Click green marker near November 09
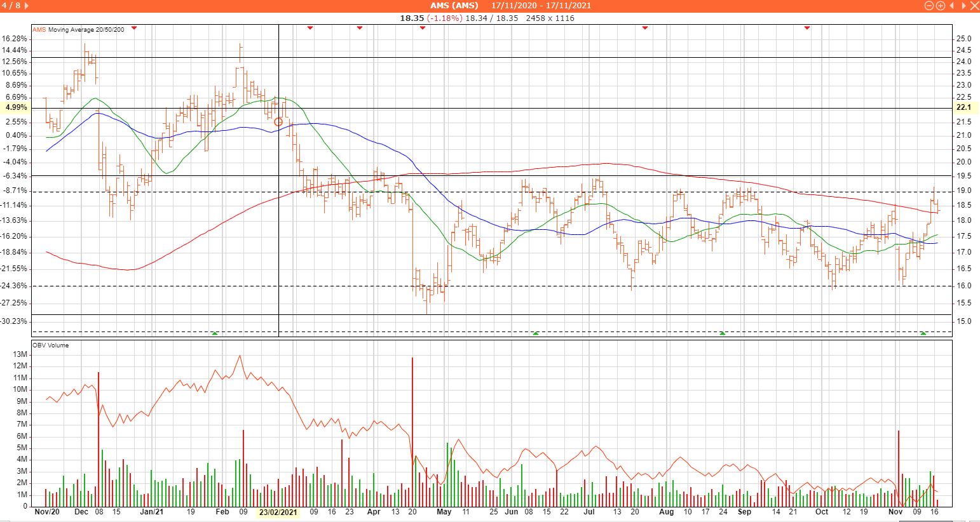The image size is (980, 522). coord(923,333)
